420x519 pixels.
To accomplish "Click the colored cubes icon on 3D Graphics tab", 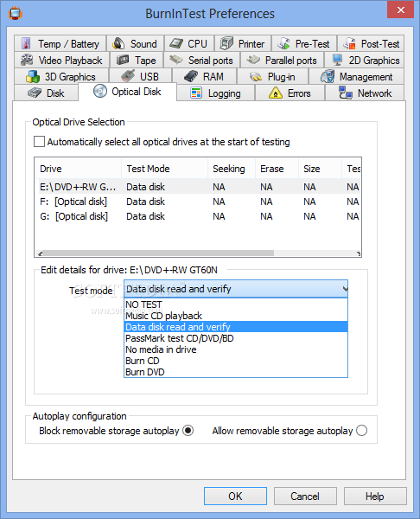I will coord(33,76).
